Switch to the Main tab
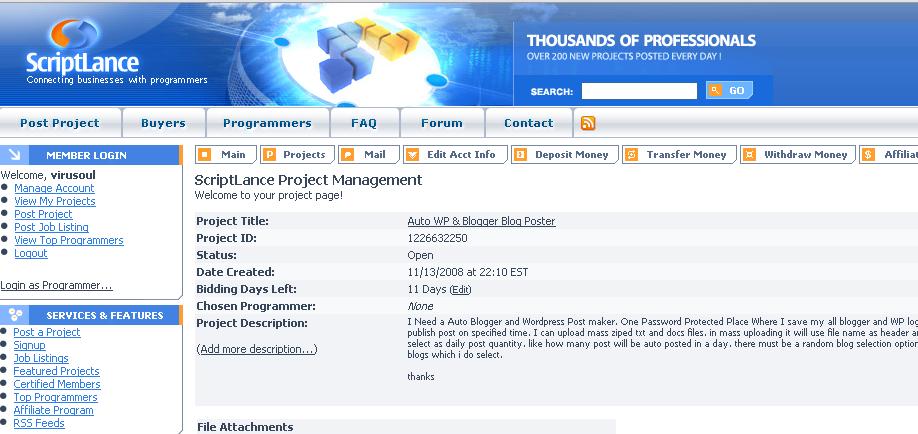Image resolution: width=918 pixels, height=434 pixels. pyautogui.click(x=226, y=155)
